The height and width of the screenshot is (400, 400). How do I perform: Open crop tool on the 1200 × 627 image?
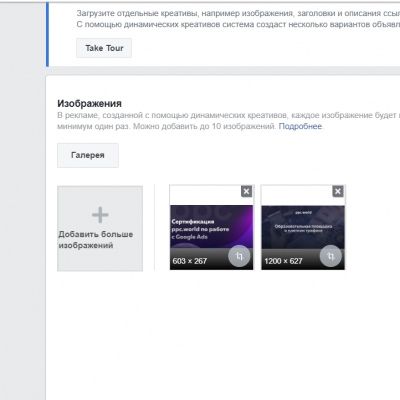point(330,256)
